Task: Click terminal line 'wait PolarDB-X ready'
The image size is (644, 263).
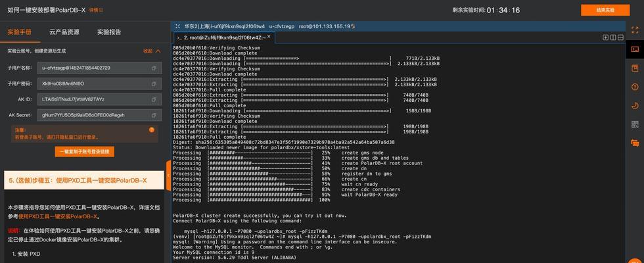Action: click(x=369, y=195)
